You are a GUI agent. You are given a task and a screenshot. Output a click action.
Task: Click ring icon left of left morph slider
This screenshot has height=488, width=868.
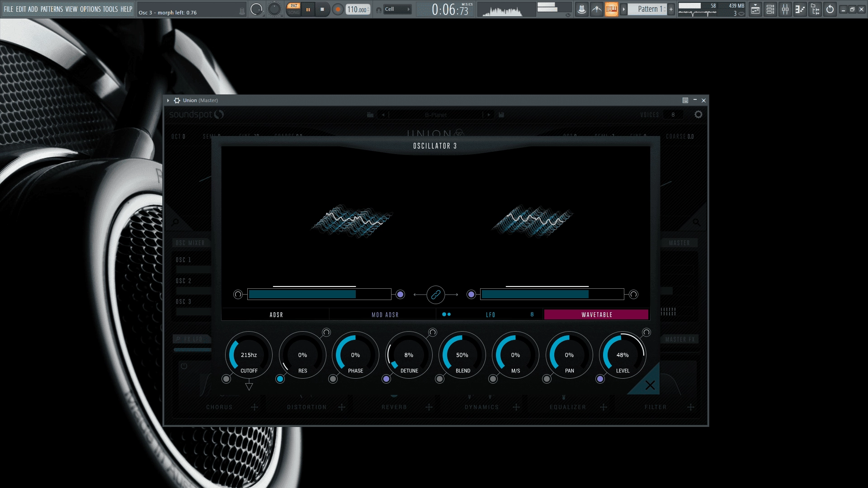tap(238, 295)
